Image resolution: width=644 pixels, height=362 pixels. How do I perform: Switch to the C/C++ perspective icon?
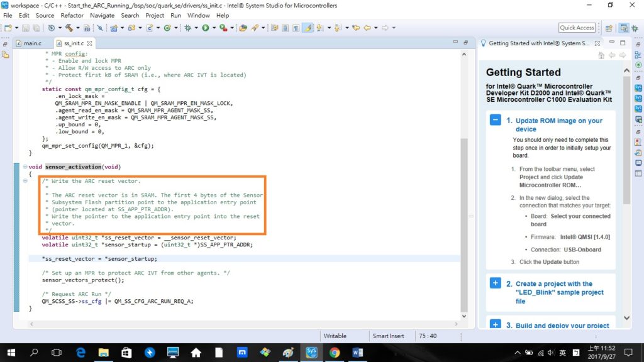pyautogui.click(x=624, y=28)
